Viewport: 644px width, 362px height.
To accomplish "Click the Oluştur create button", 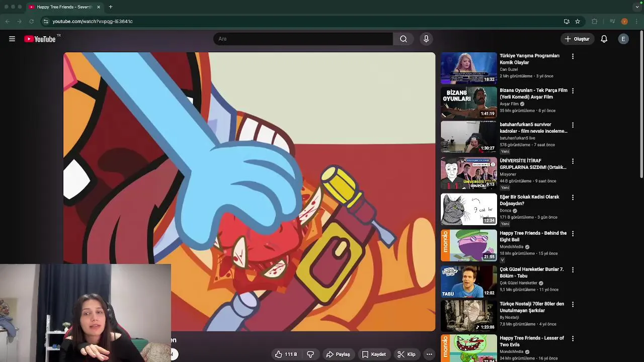I will 577,39.
